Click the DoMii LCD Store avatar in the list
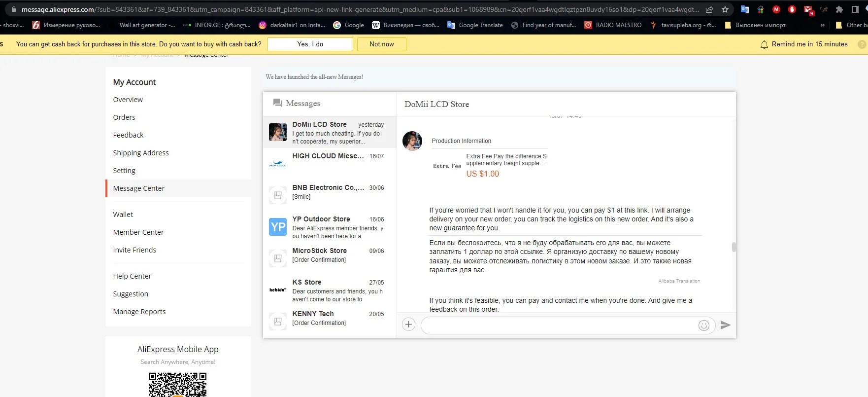Screen dimensions: 868x397 pyautogui.click(x=278, y=132)
